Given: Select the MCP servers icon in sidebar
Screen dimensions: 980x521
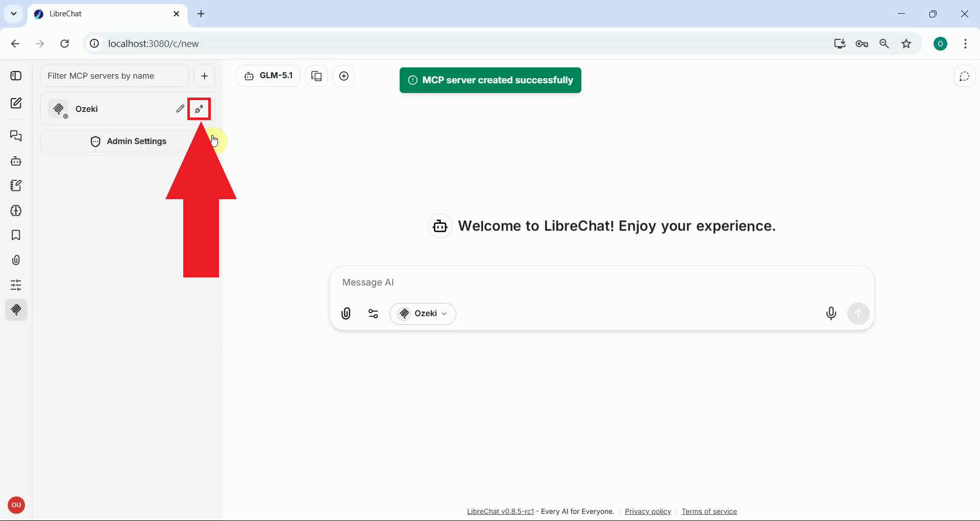Looking at the screenshot, I should 16,310.
